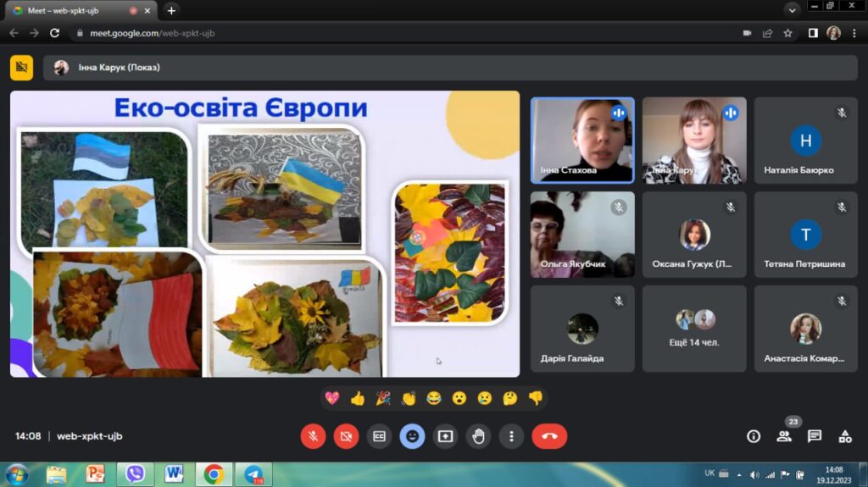Send the thumbs up reaction
The image size is (868, 487).
(x=357, y=398)
